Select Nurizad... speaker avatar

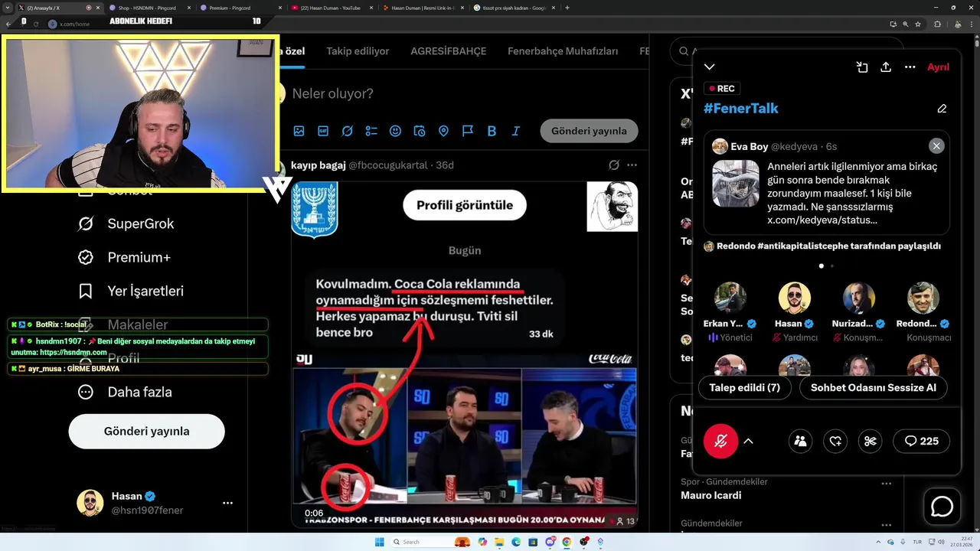[x=859, y=298]
